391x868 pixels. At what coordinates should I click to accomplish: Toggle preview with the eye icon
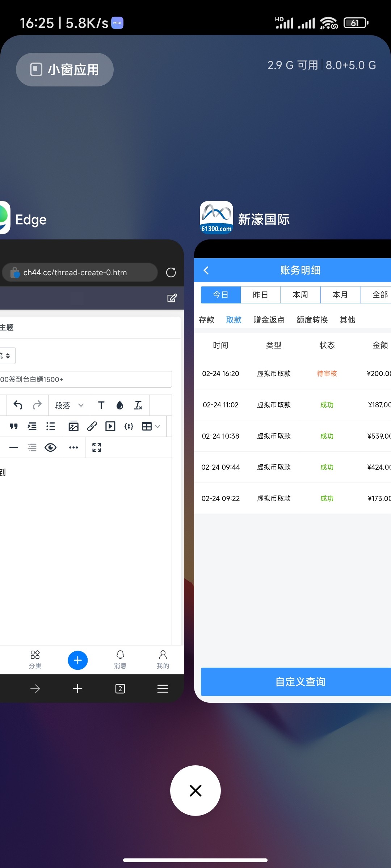pos(50,448)
